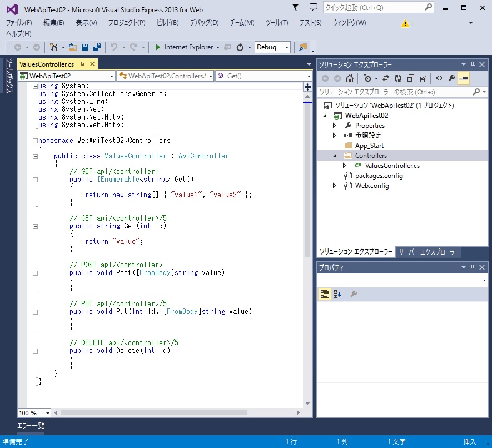Click the Pending Changes Filter clock icon
Screen dimensions: 492x448
(367, 78)
